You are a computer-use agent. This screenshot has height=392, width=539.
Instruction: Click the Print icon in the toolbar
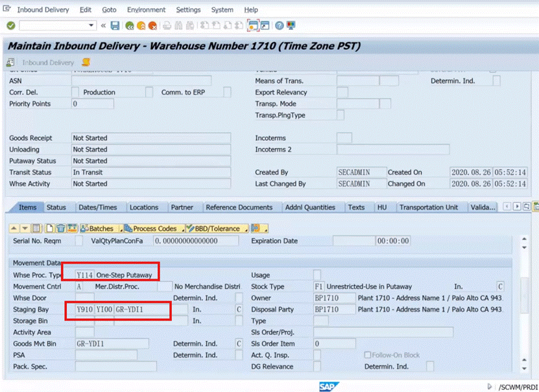coord(166,25)
